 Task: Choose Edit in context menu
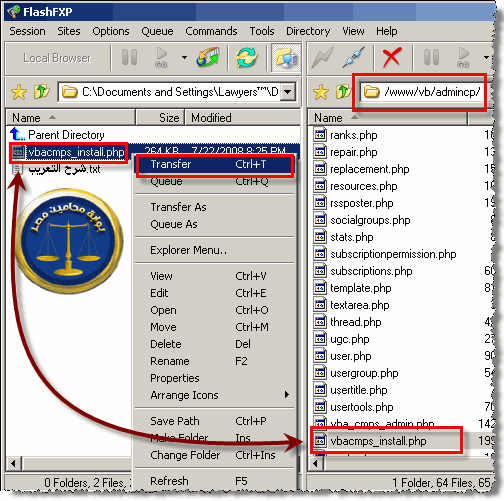214,293
